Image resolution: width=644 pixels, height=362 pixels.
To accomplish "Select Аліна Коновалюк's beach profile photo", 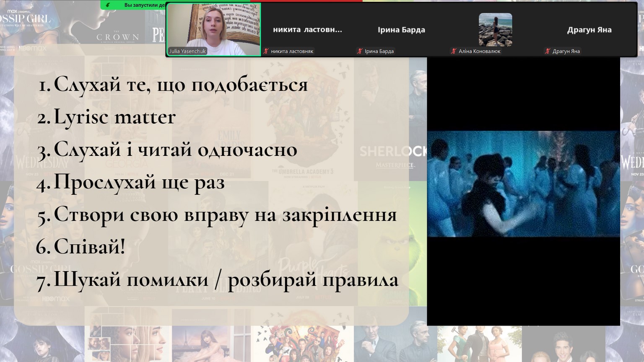I will 495,29.
